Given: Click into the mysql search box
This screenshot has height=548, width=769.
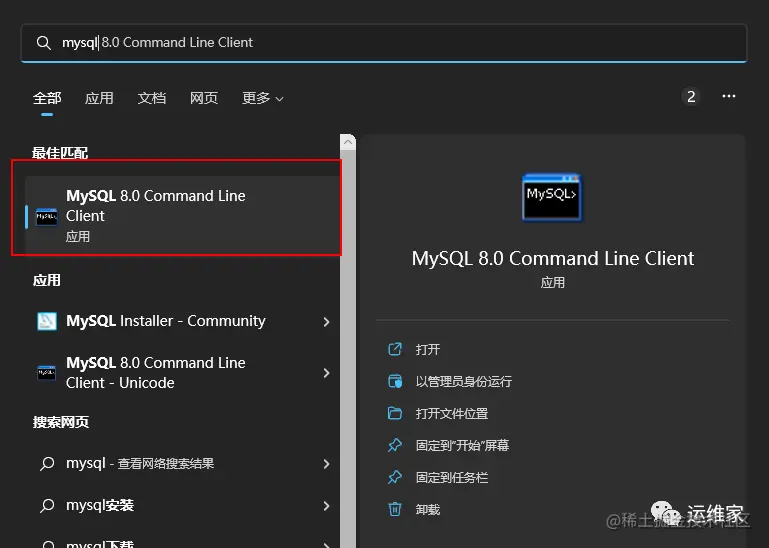Looking at the screenshot, I should pyautogui.click(x=384, y=43).
